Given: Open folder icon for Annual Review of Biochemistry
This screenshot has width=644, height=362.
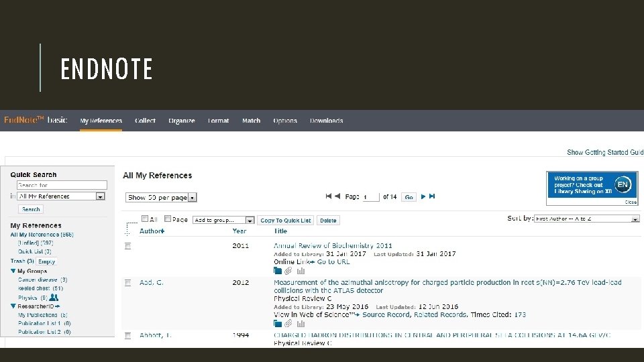Looking at the screenshot, I should 278,271.
